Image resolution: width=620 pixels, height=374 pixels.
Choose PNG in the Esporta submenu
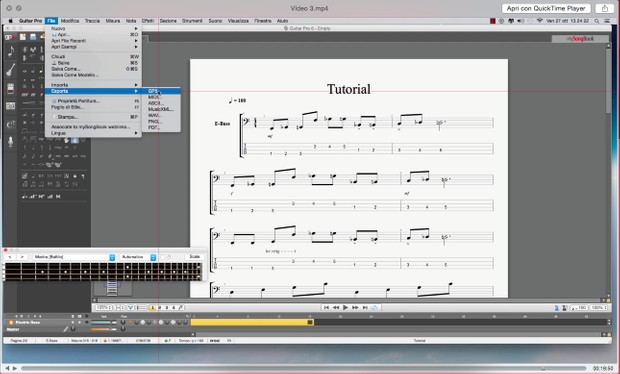click(161, 121)
